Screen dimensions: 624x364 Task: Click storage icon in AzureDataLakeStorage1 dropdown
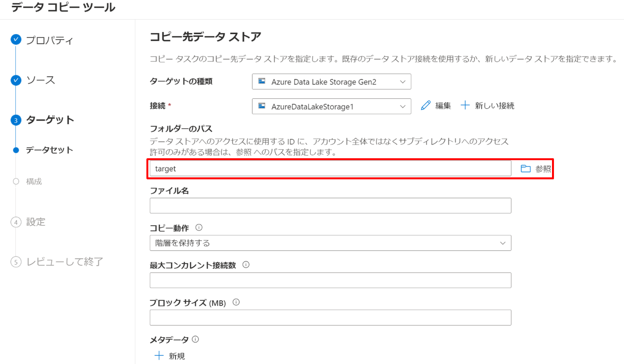(262, 106)
